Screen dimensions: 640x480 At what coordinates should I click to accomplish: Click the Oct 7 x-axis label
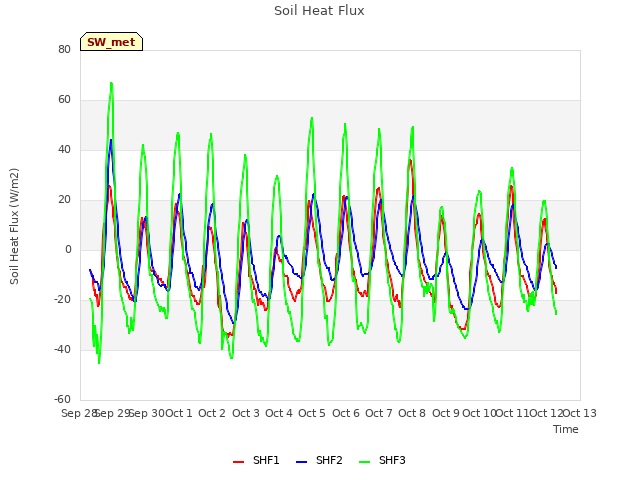379,413
